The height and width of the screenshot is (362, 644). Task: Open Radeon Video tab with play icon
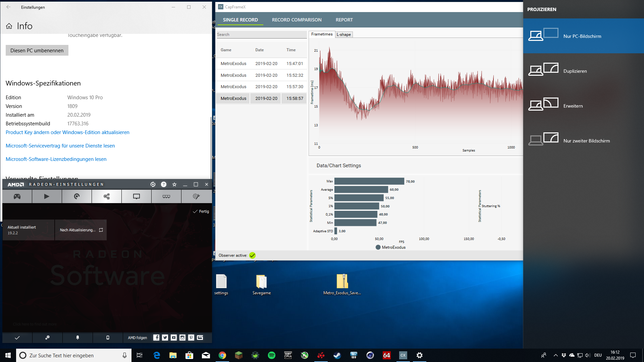pyautogui.click(x=47, y=196)
